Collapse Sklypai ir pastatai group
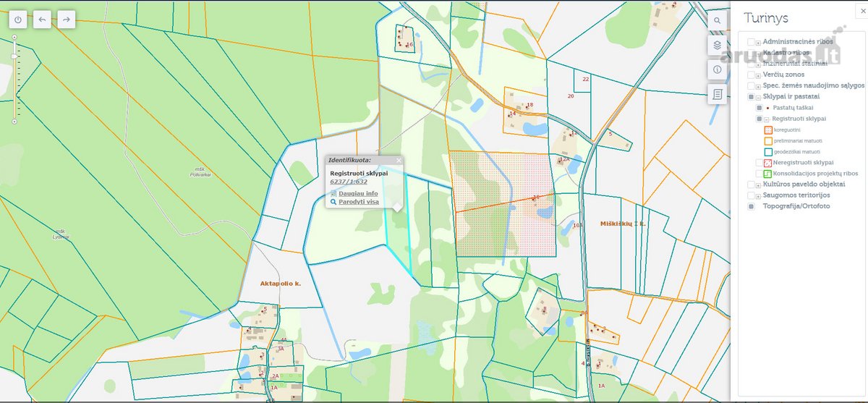The width and height of the screenshot is (868, 403). tap(758, 96)
